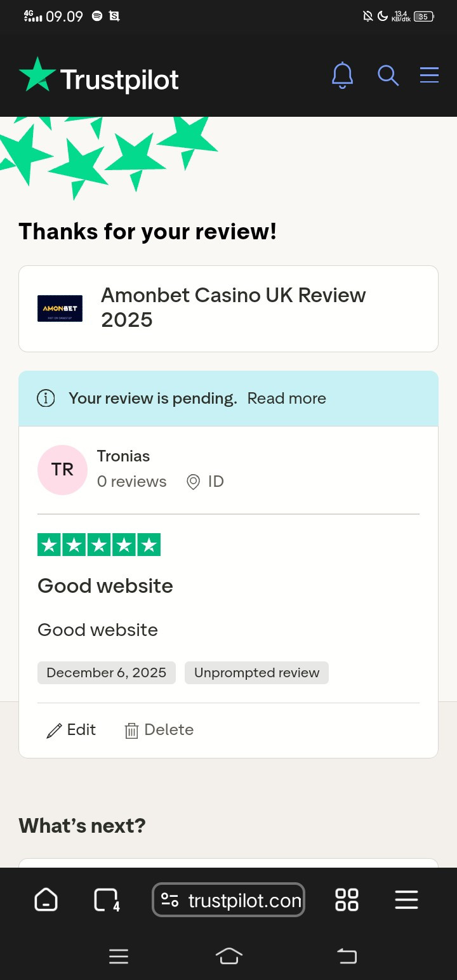The height and width of the screenshot is (980, 457).
Task: Open Amonbet Casino UK Review 2025 page
Action: click(234, 307)
